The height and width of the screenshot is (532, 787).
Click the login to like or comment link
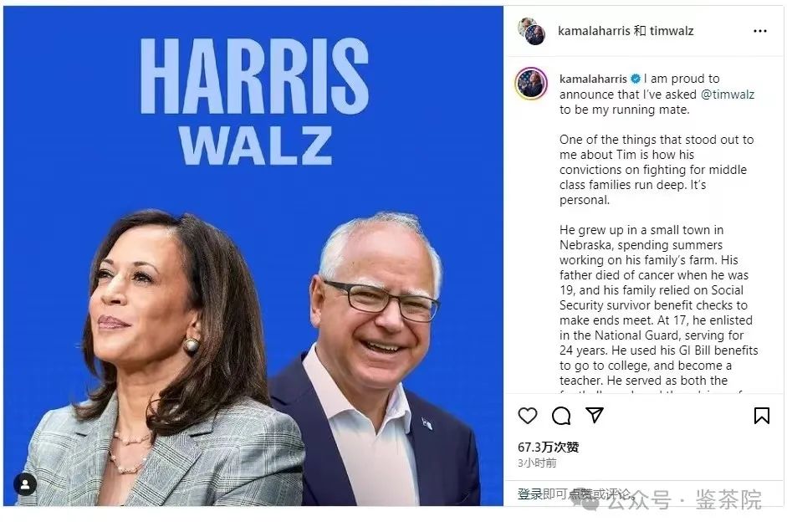coord(574,494)
